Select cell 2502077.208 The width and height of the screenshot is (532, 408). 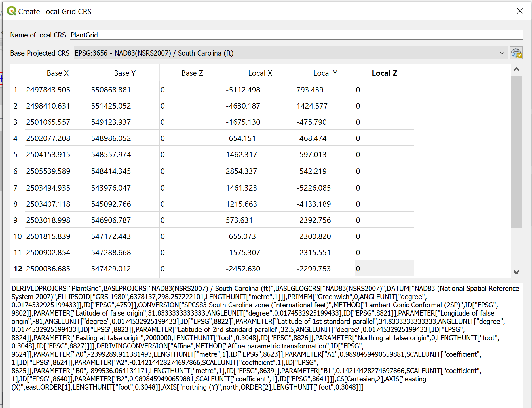click(58, 138)
